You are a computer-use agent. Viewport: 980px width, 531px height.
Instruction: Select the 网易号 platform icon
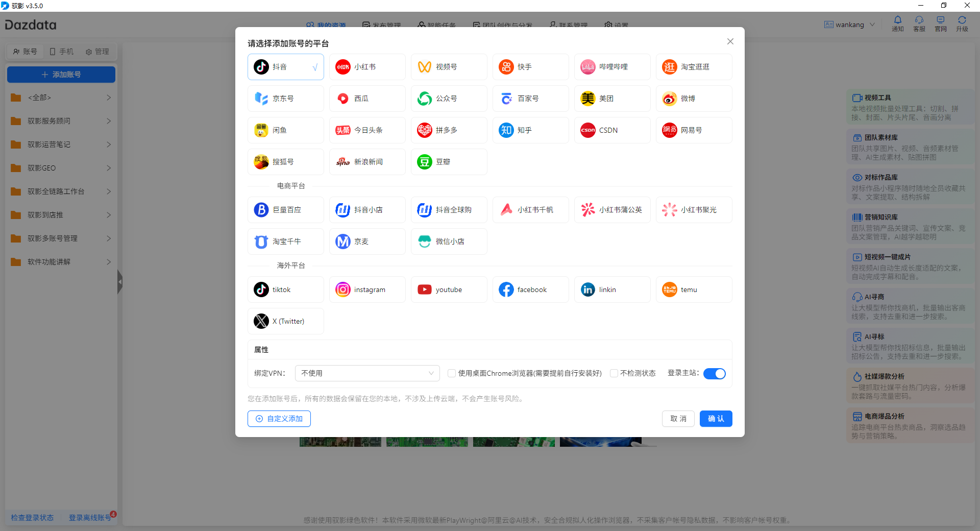(x=670, y=130)
